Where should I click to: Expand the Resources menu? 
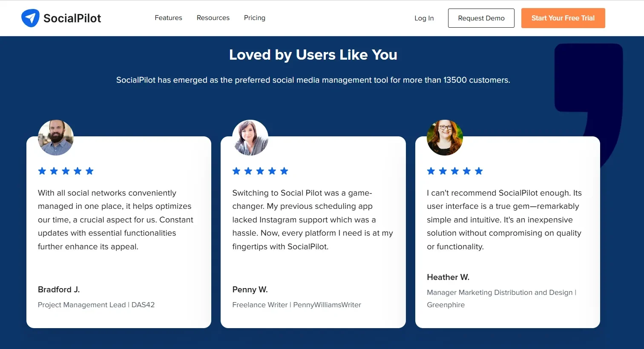click(x=213, y=17)
